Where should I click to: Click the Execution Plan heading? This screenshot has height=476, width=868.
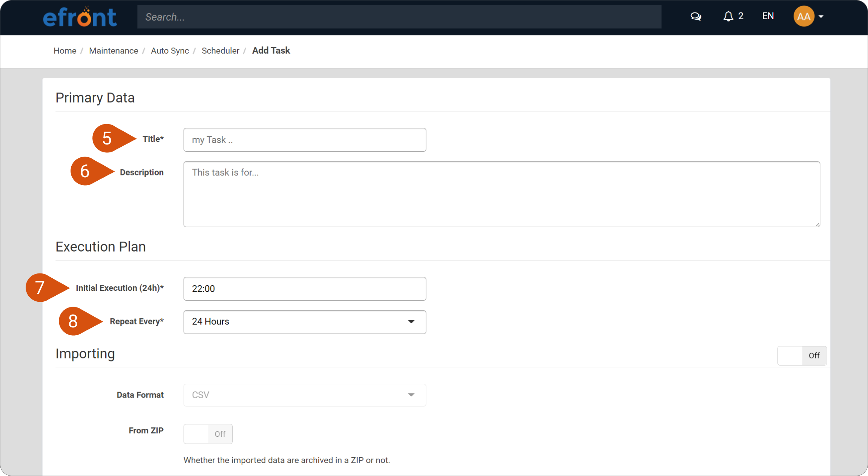[101, 247]
